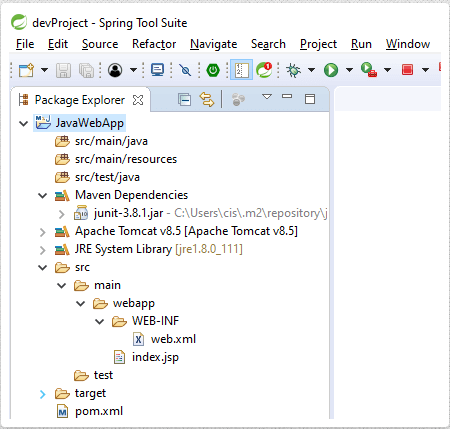Select pom.xml file
The width and height of the screenshot is (450, 429).
pyautogui.click(x=99, y=411)
